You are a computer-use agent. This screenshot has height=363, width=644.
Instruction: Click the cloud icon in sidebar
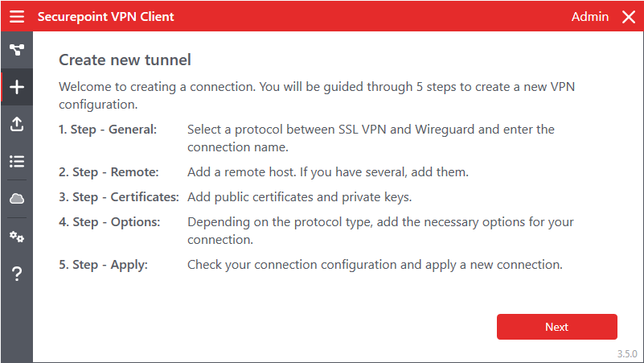[17, 198]
